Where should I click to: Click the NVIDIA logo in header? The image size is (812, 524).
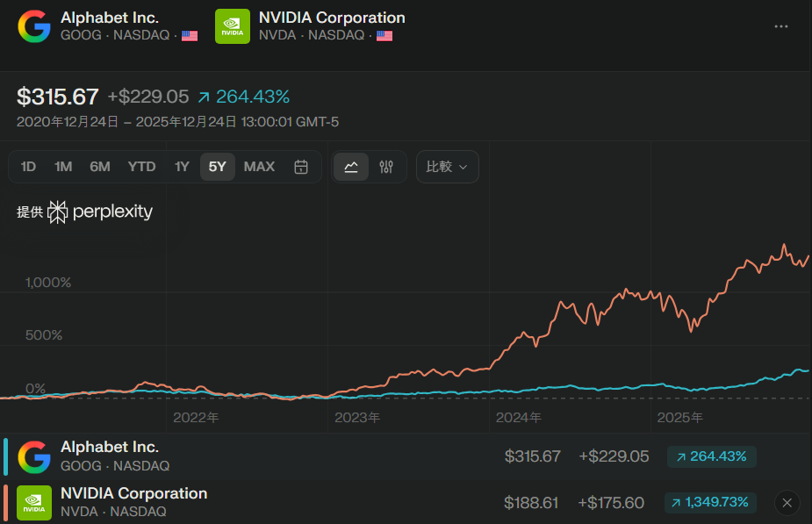[x=233, y=26]
